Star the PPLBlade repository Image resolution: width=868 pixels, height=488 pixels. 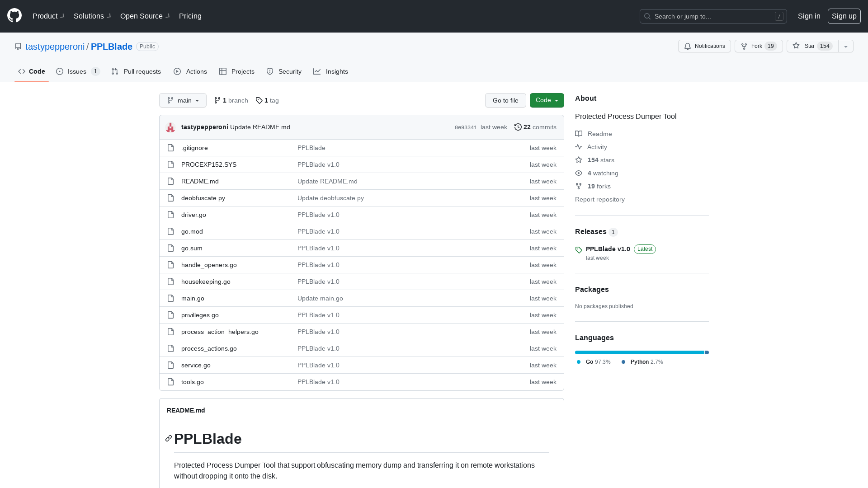(x=812, y=46)
